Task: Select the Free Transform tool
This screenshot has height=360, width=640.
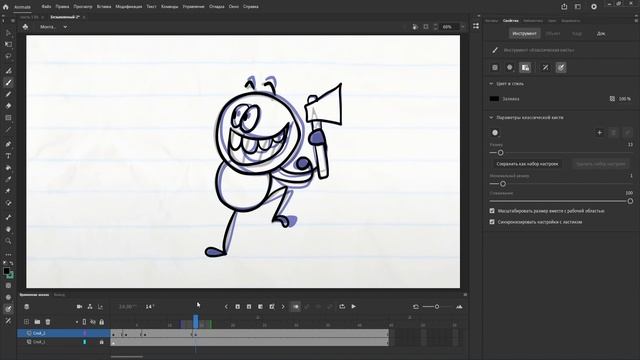Action: tap(8, 44)
